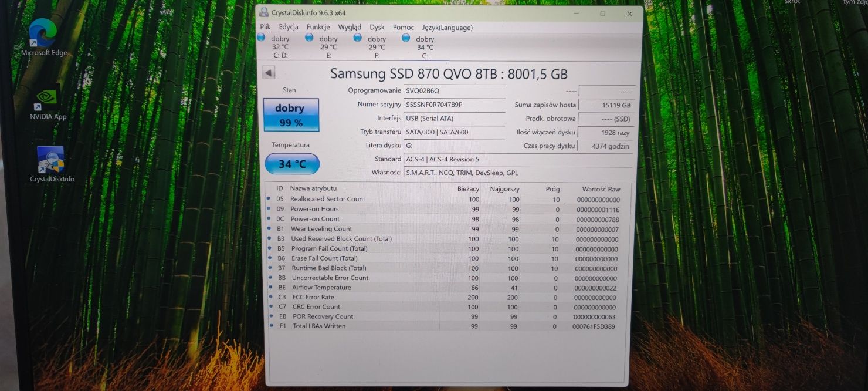Click features field S.M.A.R.T., NCQ, TRIM
The width and height of the screenshot is (868, 391).
[x=519, y=173]
